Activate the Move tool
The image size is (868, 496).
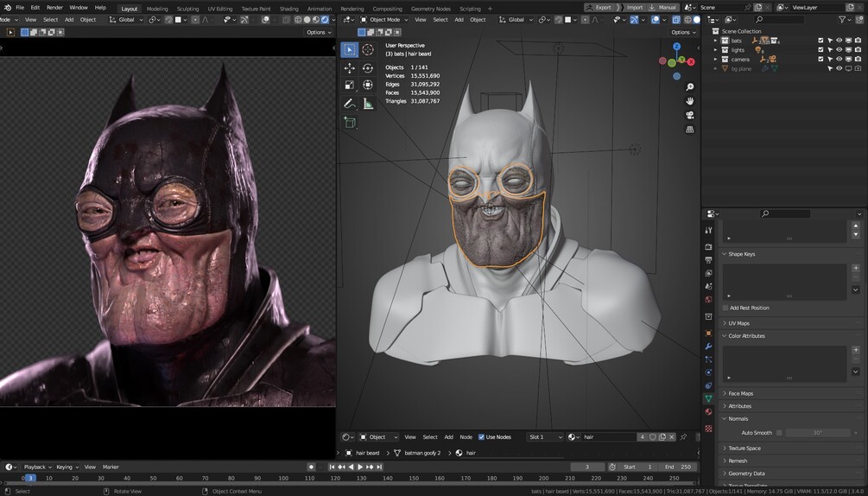[x=350, y=67]
